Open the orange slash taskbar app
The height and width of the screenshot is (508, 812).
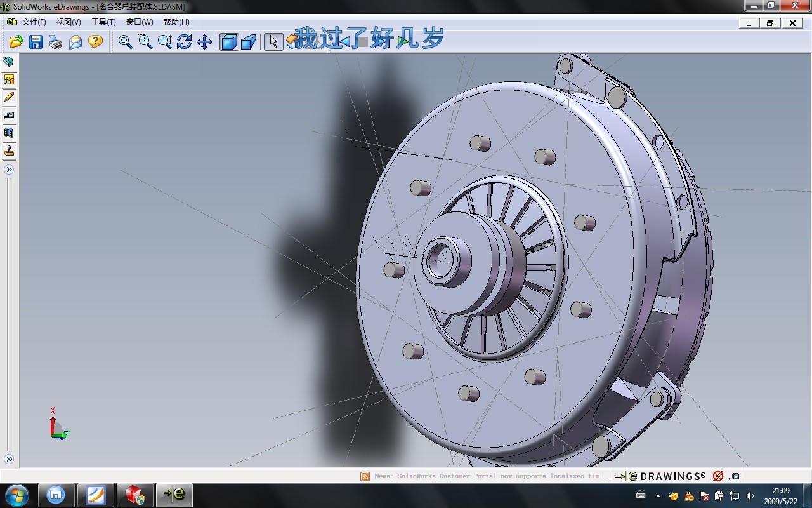tap(96, 495)
